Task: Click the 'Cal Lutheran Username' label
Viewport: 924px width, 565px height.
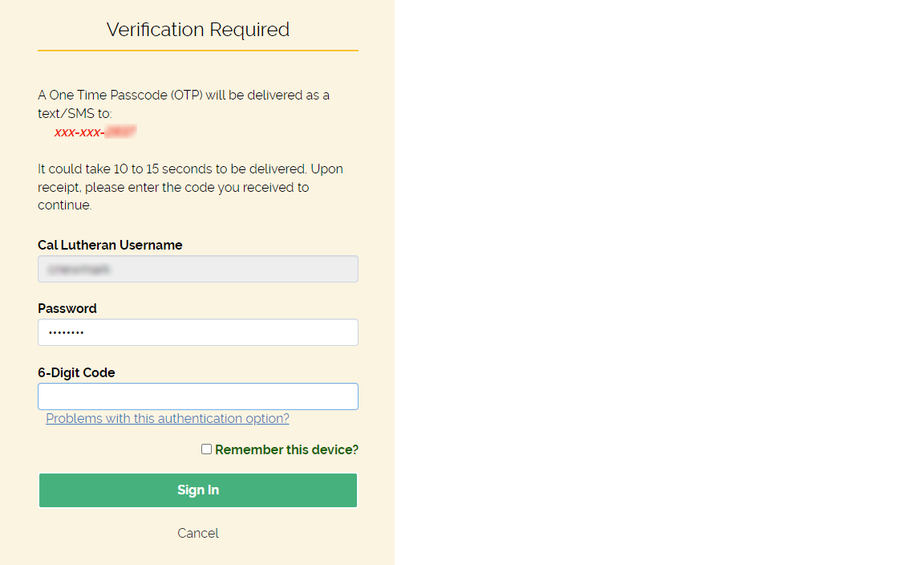Action: click(x=110, y=245)
